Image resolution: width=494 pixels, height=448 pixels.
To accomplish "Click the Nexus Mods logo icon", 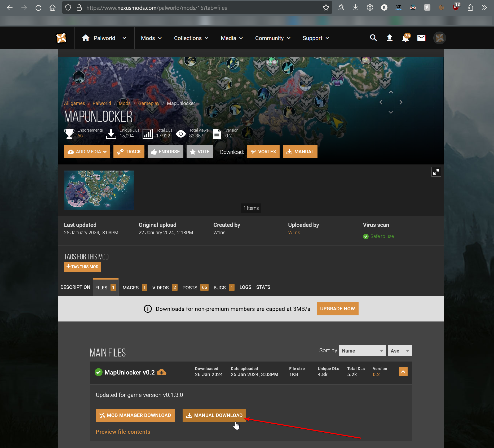I will pos(61,38).
